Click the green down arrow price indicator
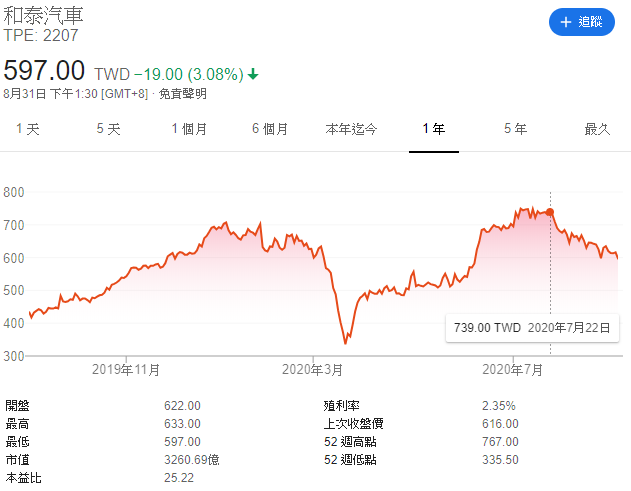 [x=253, y=74]
